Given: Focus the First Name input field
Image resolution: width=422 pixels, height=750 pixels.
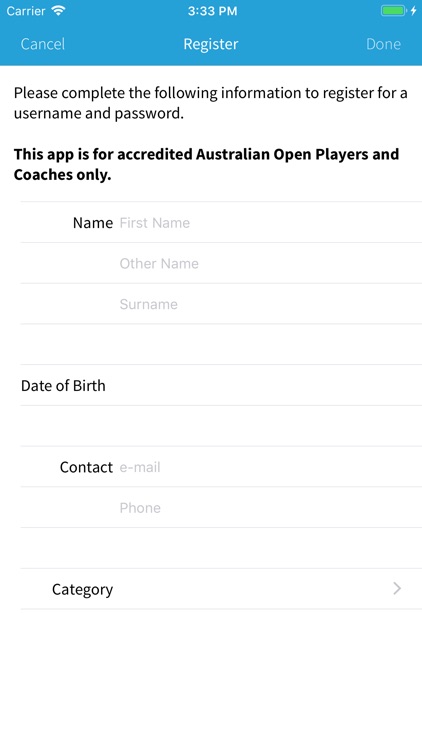Looking at the screenshot, I should click(x=270, y=222).
